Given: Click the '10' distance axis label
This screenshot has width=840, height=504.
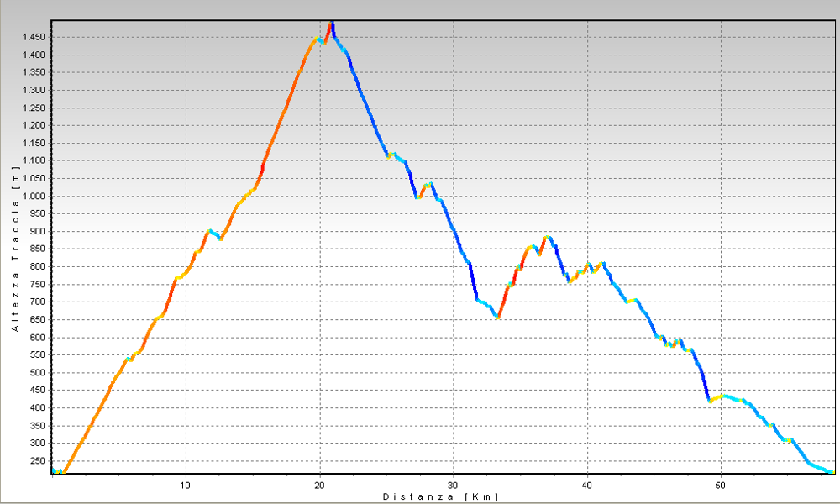Looking at the screenshot, I should point(186,485).
